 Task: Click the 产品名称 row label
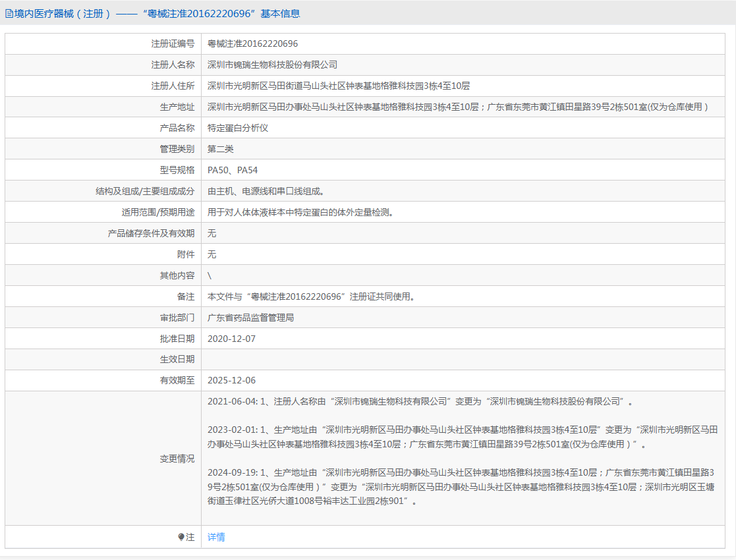click(x=177, y=128)
